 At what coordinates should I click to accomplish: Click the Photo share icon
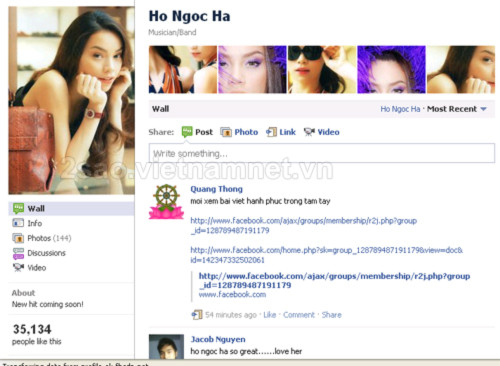(226, 132)
